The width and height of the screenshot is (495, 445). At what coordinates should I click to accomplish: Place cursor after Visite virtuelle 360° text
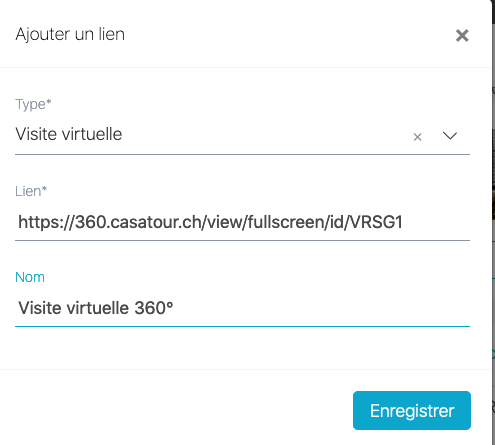point(175,308)
